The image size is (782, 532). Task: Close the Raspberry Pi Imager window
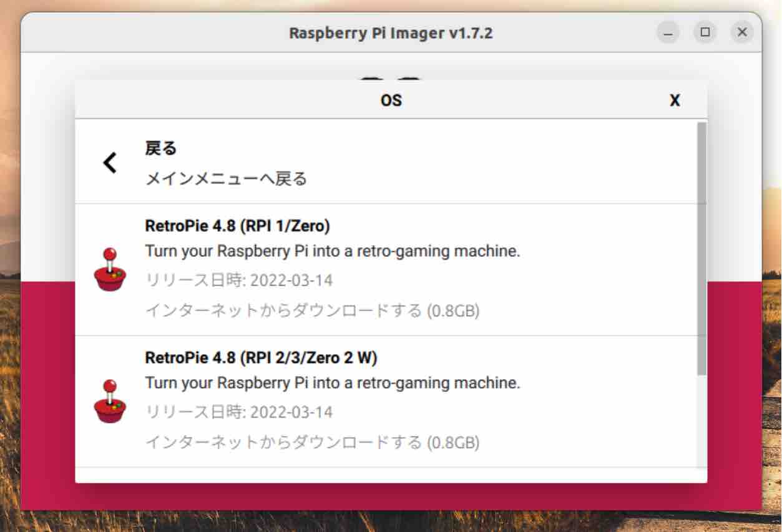742,32
